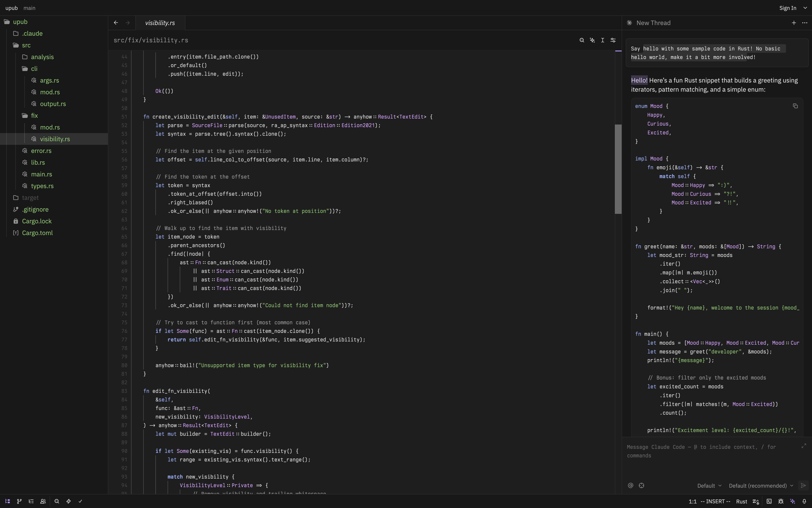Open the main branch switcher

(x=29, y=8)
